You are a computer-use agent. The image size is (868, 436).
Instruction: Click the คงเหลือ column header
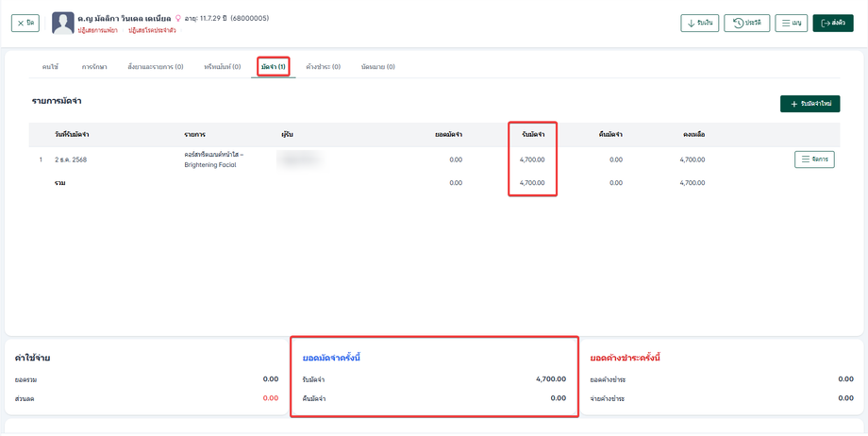(693, 135)
